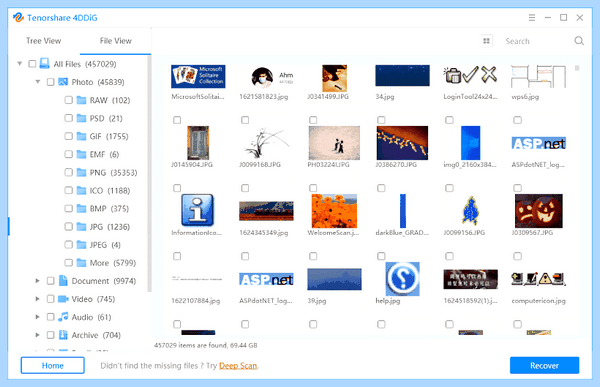Viewport: 600px width, 387px height.
Task: Expand the Video tree node
Action: 38,299
